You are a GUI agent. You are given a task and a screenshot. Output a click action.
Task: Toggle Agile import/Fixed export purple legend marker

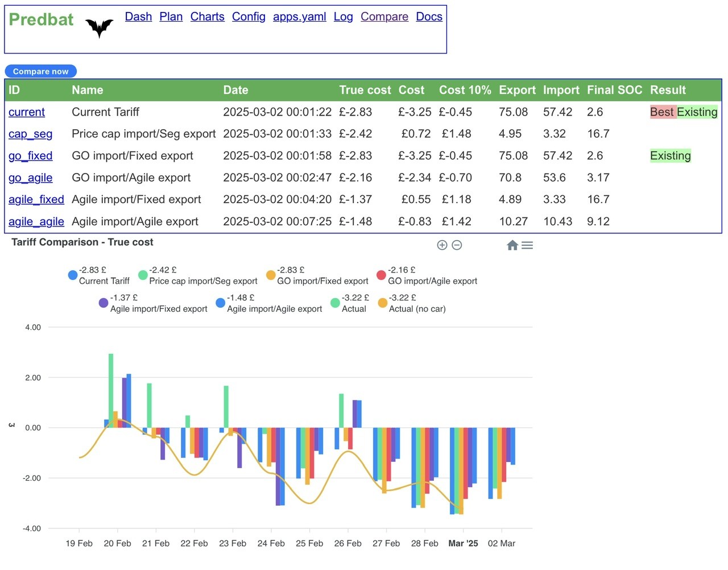104,303
